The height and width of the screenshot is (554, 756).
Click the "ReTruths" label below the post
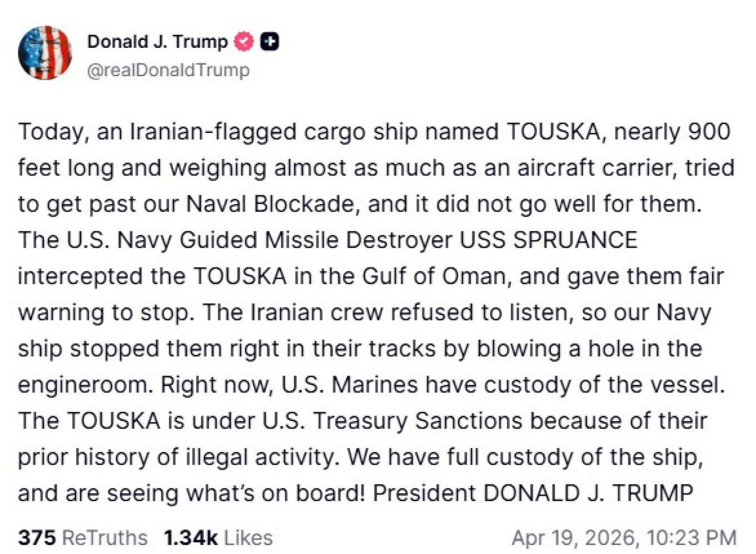pos(105,538)
